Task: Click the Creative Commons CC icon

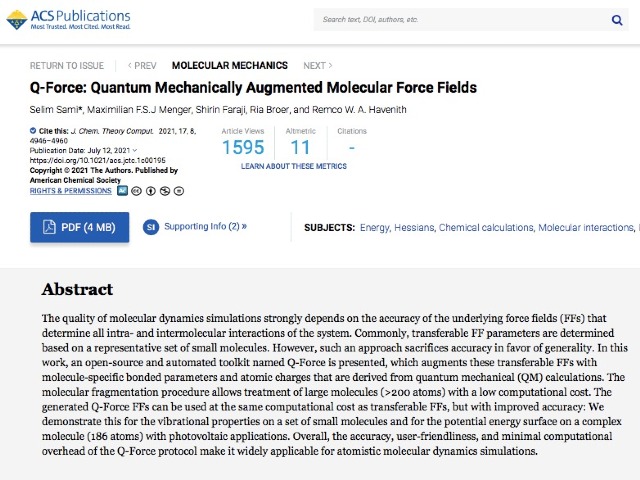Action: point(137,190)
